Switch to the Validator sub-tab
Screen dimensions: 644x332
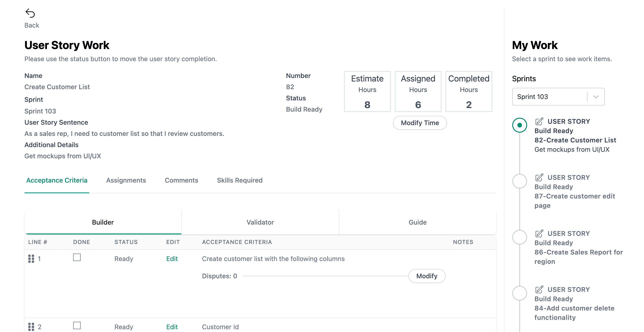260,222
